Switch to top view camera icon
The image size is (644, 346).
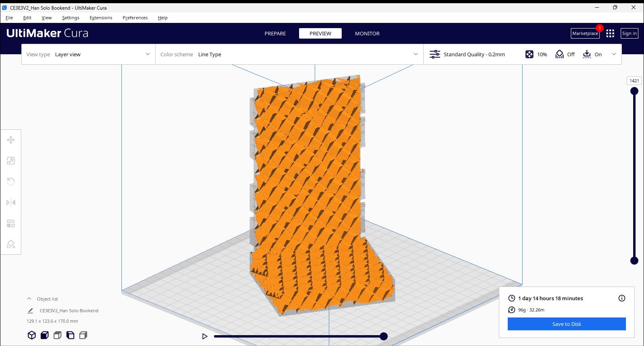tap(57, 335)
